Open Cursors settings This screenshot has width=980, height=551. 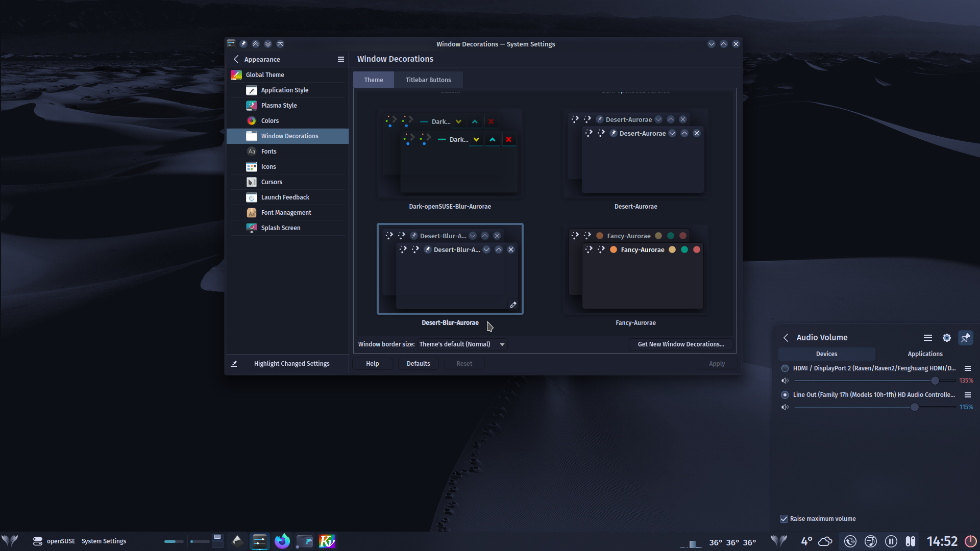click(x=288, y=182)
